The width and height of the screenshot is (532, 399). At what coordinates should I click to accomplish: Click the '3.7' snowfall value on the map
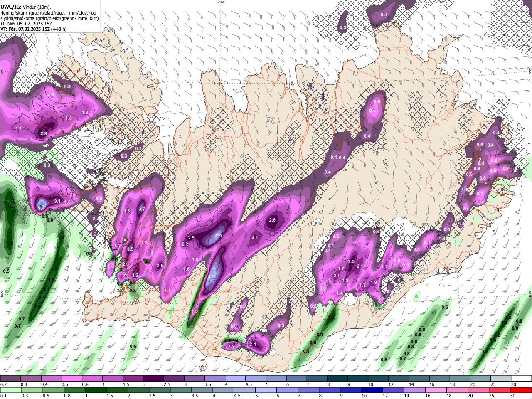pos(141,209)
